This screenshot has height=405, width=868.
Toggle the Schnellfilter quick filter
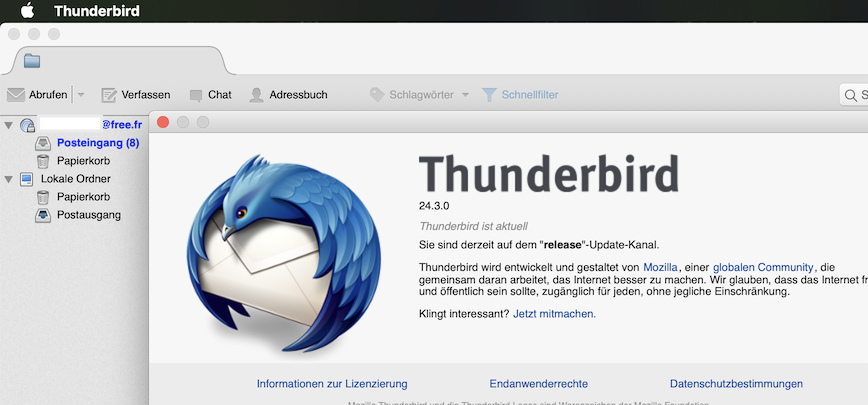pos(520,95)
